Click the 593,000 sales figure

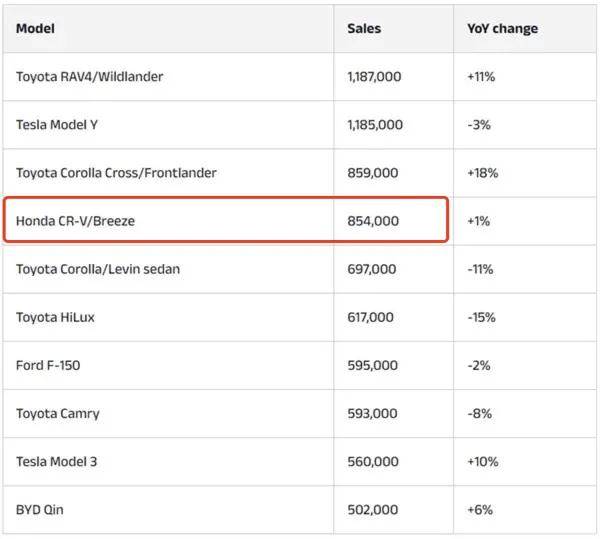[x=372, y=413]
